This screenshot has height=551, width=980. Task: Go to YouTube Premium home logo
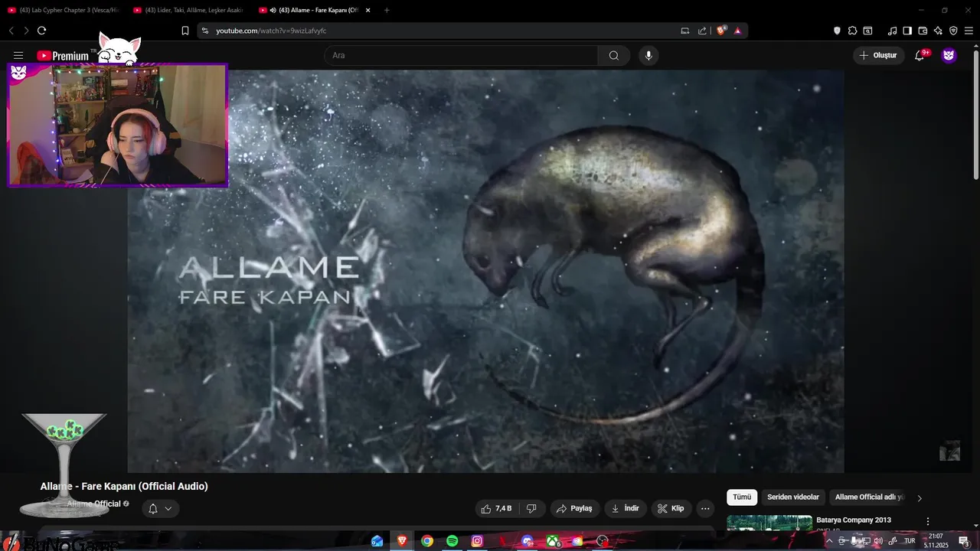(63, 56)
